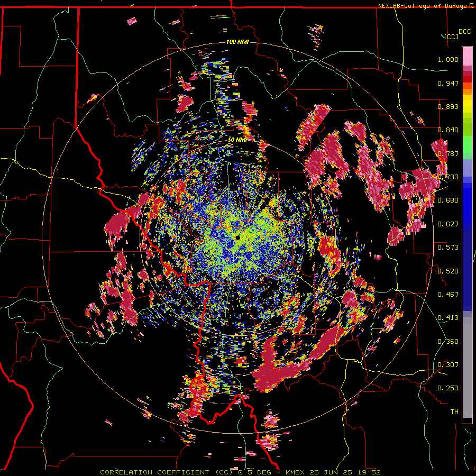Image resolution: width=476 pixels, height=476 pixels.
Task: Click the NEXLAB-College of DuPage label
Action: point(423,6)
